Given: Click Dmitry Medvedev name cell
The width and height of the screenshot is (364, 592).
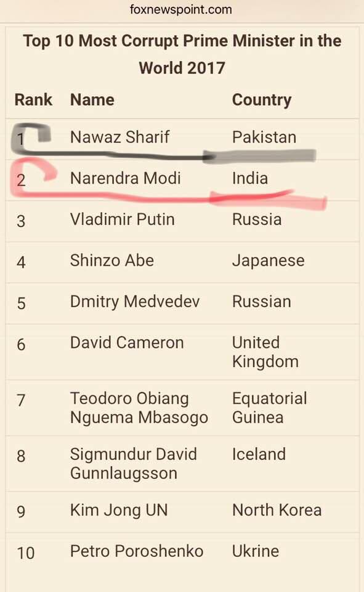Looking at the screenshot, I should point(135,302).
